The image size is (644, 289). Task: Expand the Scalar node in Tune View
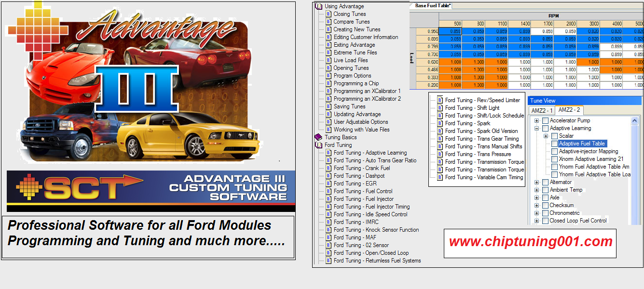tap(546, 136)
